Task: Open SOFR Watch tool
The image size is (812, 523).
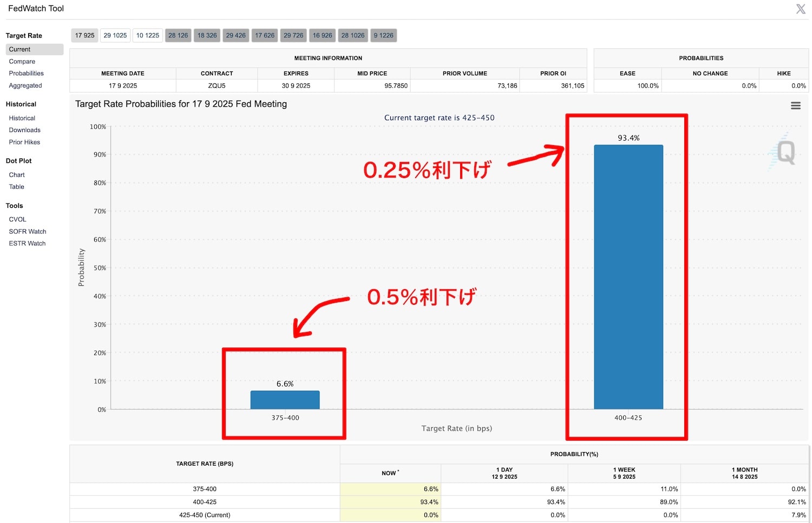Action: (28, 232)
